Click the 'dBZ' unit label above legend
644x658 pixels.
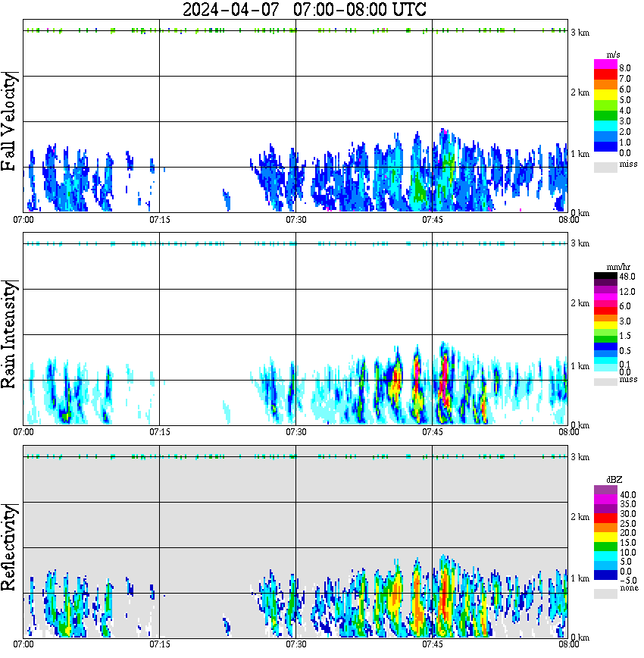pos(614,479)
